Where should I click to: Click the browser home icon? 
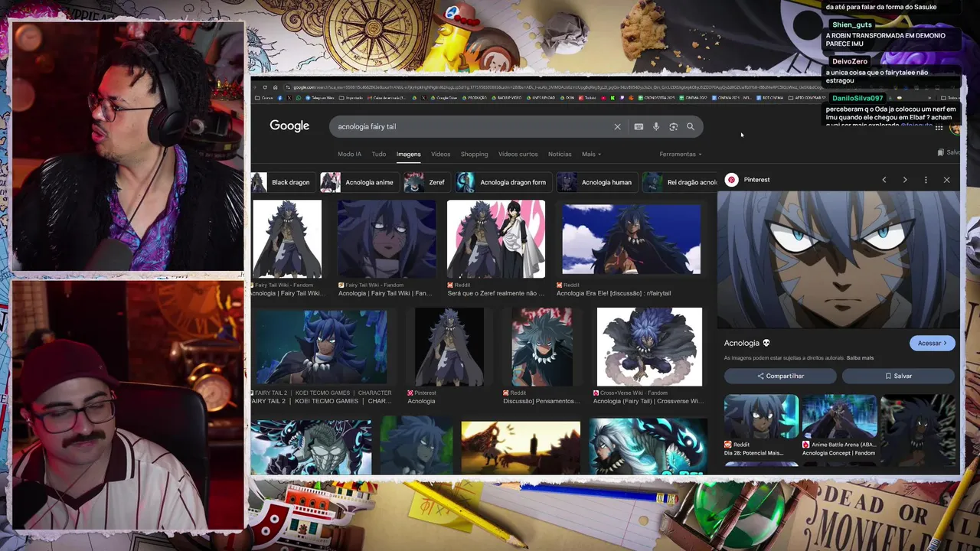pyautogui.click(x=275, y=87)
